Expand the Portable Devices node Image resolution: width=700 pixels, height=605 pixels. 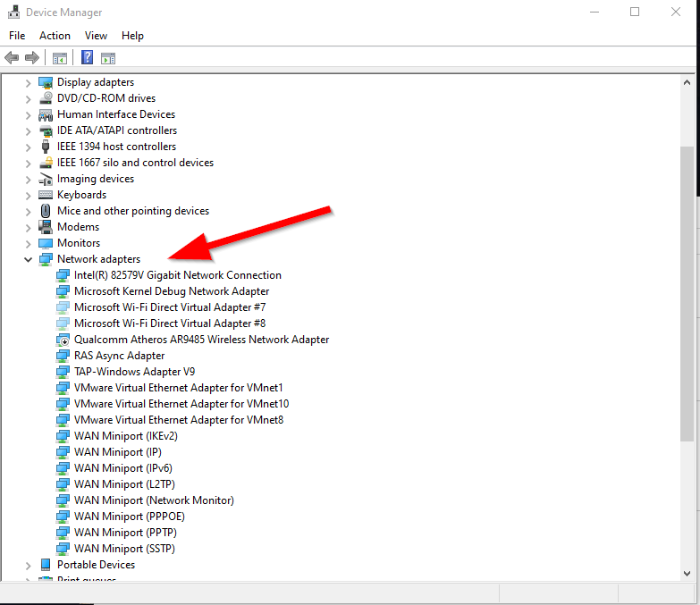(x=28, y=566)
